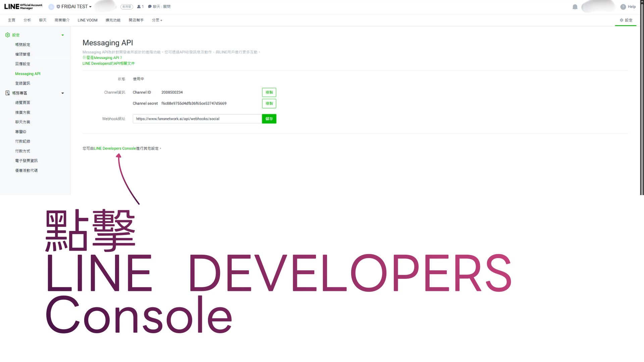Click inside the Webhook 網址 input field
This screenshot has height=362, width=644.
click(x=196, y=119)
